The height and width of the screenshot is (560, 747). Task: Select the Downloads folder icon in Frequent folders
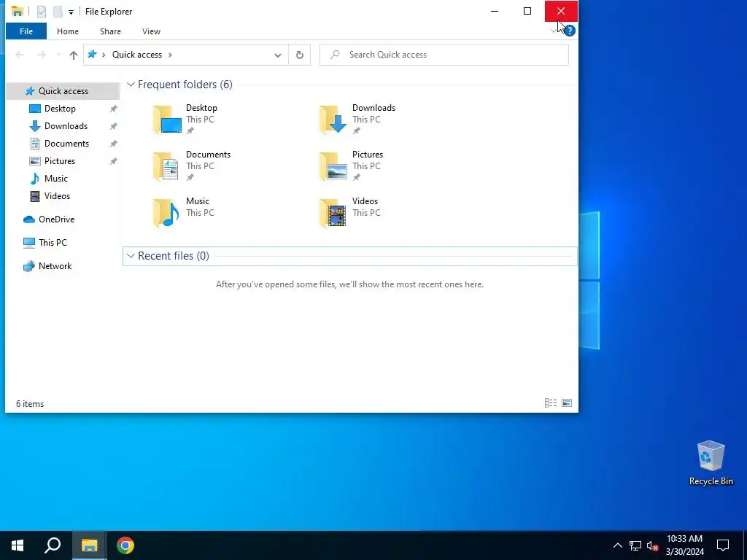[333, 120]
